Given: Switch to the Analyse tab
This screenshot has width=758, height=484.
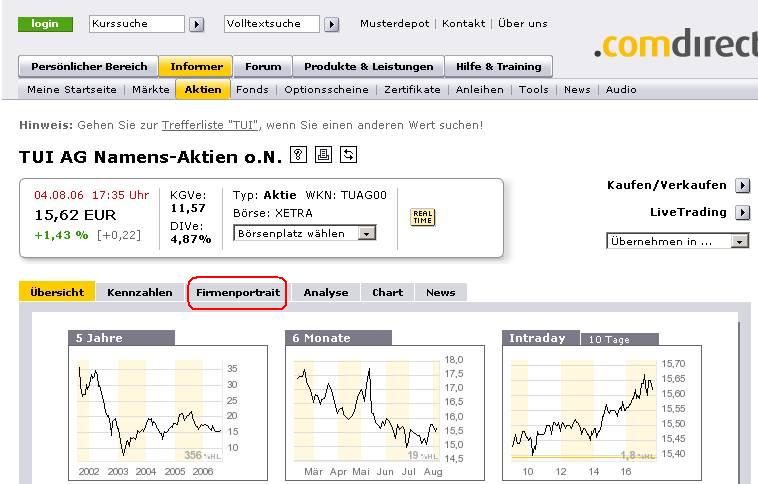Looking at the screenshot, I should click(x=326, y=293).
